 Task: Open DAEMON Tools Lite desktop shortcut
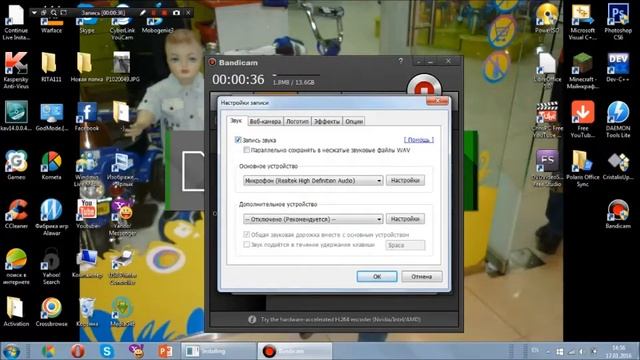[x=618, y=119]
